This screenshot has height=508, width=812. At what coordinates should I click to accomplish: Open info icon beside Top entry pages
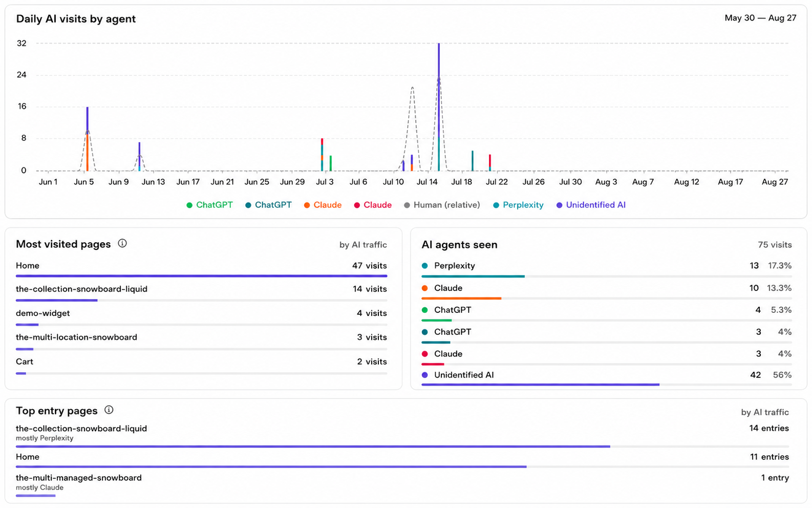[x=109, y=410]
